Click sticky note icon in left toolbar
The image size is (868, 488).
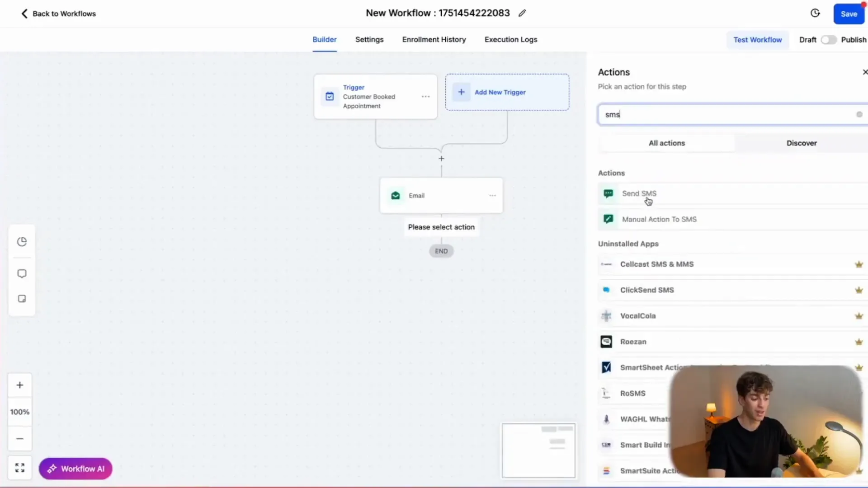pos(22,299)
